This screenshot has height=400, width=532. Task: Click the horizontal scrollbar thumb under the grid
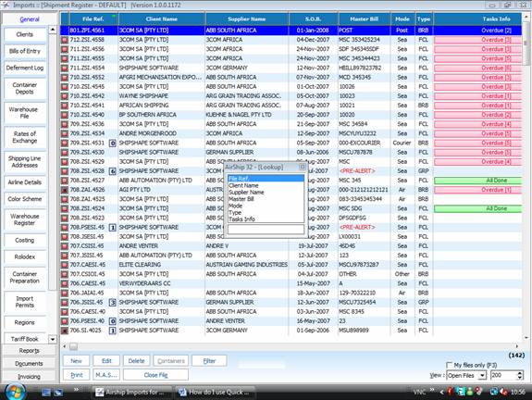click(x=73, y=346)
